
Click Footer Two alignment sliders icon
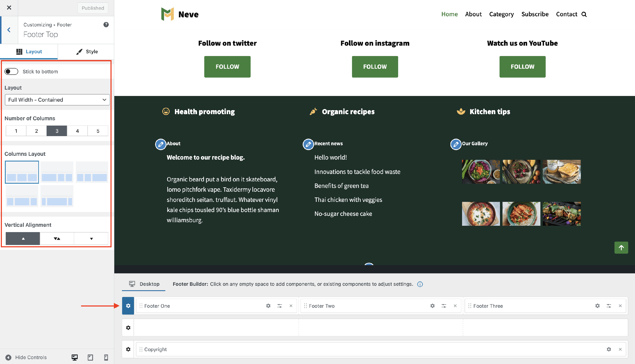444,306
